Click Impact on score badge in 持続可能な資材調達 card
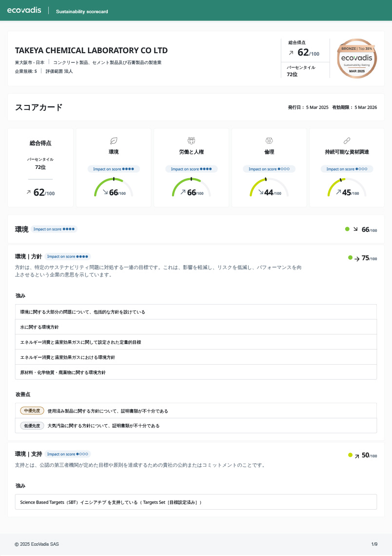Screen dimensions: 392x556 347,169
